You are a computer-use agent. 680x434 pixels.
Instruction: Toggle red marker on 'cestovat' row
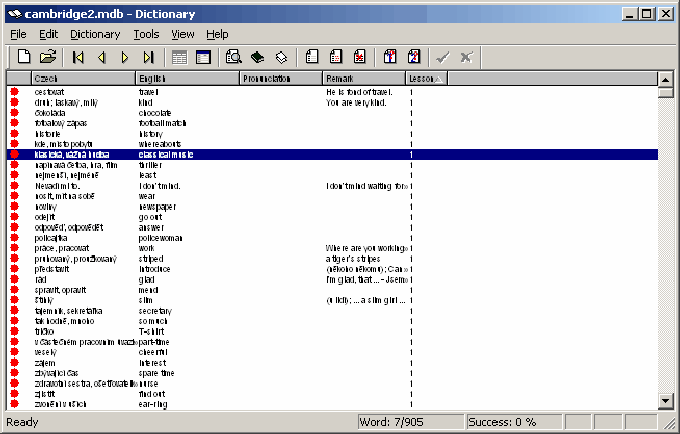click(x=14, y=92)
